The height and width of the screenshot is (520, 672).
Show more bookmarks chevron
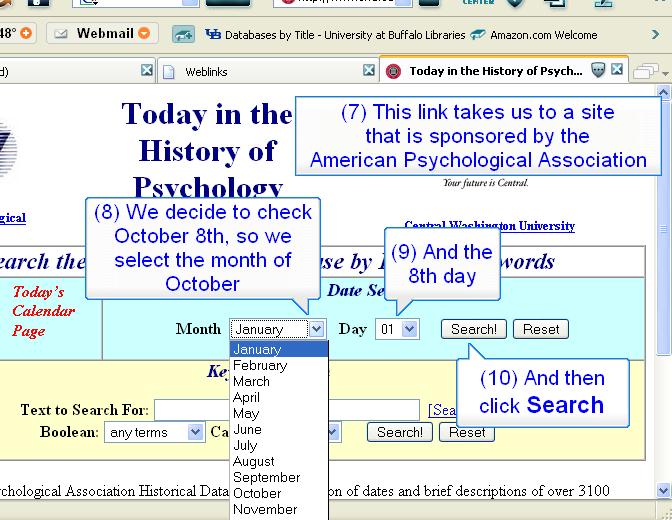(655, 34)
